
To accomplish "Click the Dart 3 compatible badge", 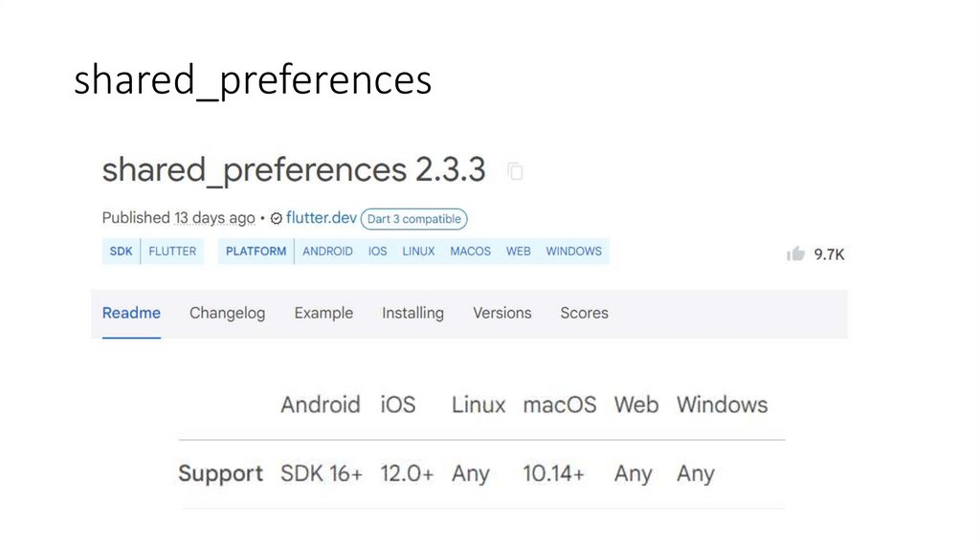I will click(x=414, y=219).
